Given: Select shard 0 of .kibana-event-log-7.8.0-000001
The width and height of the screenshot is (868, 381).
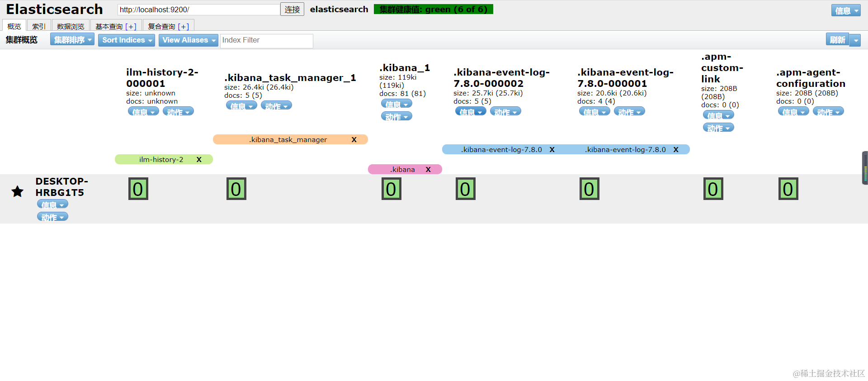Looking at the screenshot, I should 590,189.
